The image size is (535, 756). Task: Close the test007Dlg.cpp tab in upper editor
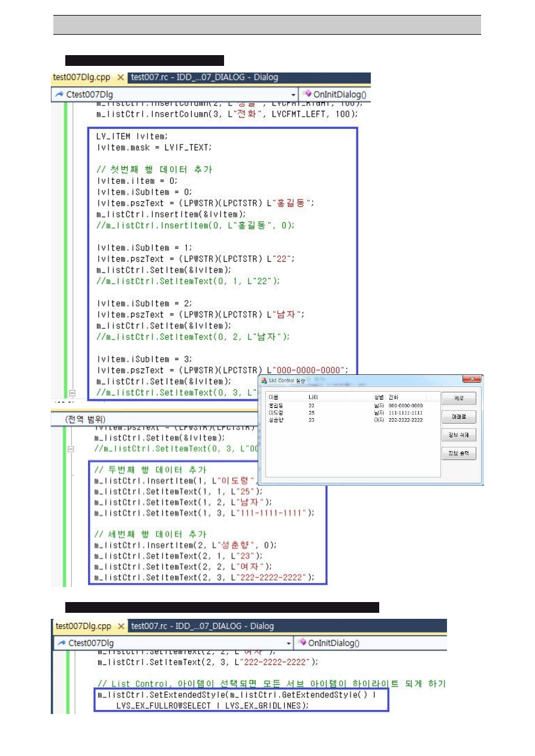pyautogui.click(x=120, y=77)
